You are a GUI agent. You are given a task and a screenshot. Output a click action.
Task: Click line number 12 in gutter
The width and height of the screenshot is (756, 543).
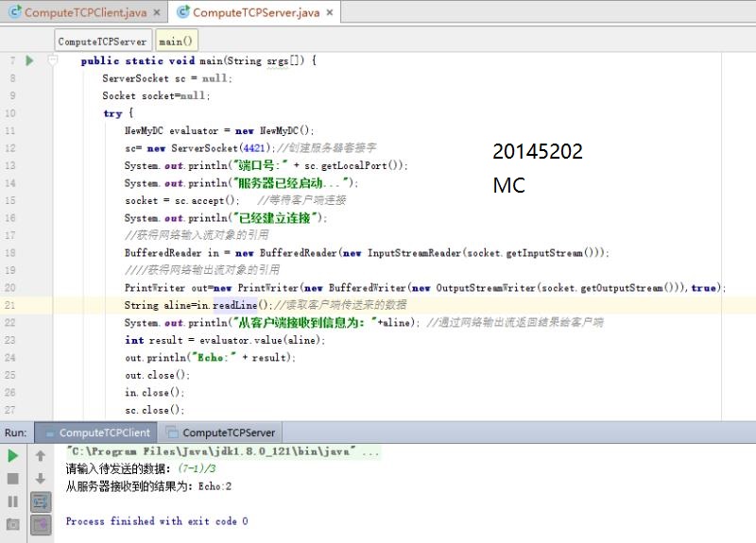(x=10, y=148)
